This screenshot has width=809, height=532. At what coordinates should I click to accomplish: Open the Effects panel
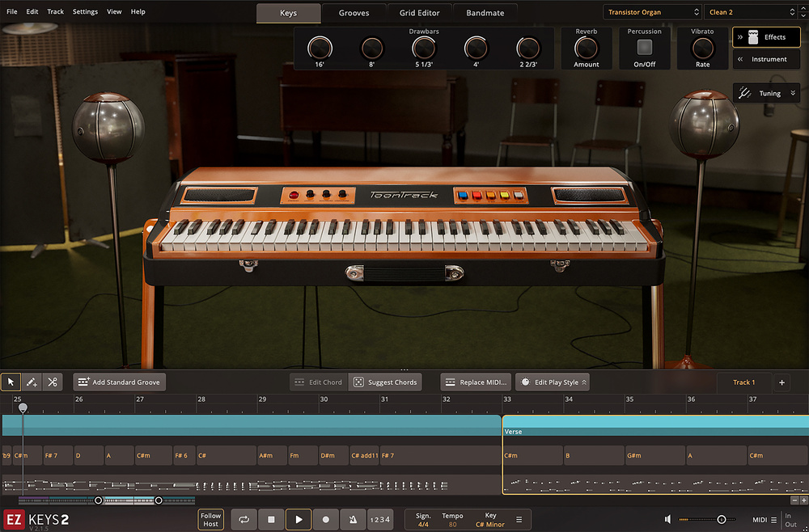(766, 37)
